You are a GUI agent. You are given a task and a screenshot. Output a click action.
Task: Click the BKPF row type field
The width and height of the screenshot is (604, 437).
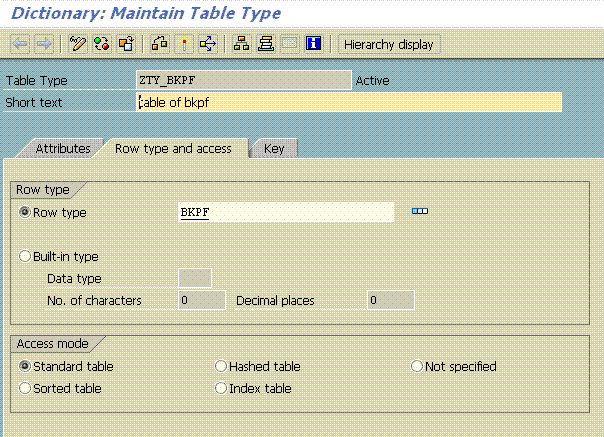click(285, 212)
